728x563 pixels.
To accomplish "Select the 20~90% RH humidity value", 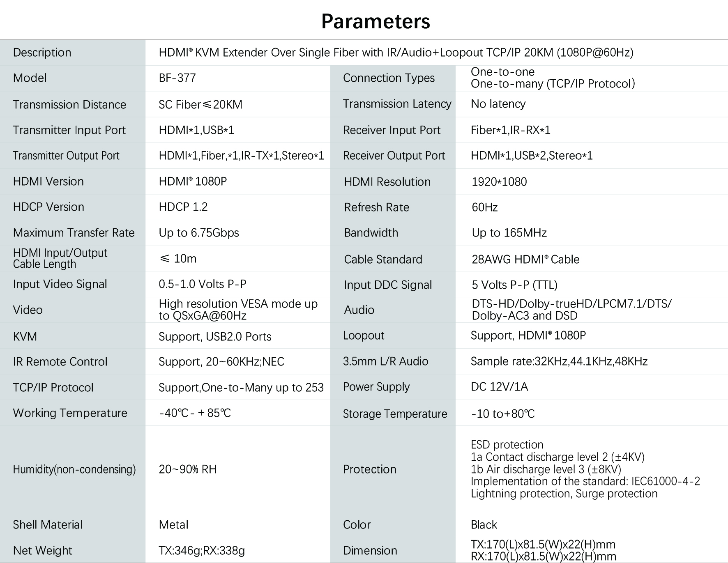I will 187,469.
